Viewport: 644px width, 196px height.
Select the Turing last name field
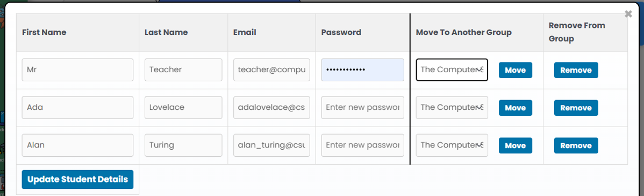[x=183, y=145]
